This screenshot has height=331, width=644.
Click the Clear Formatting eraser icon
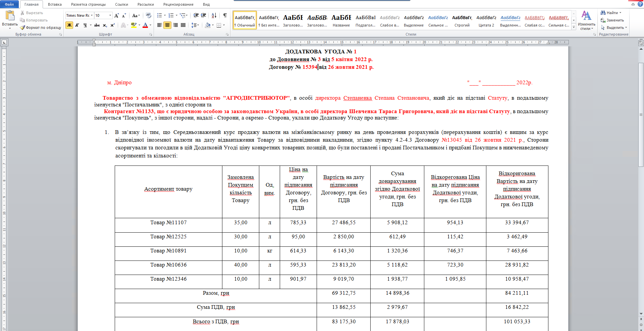coord(149,15)
